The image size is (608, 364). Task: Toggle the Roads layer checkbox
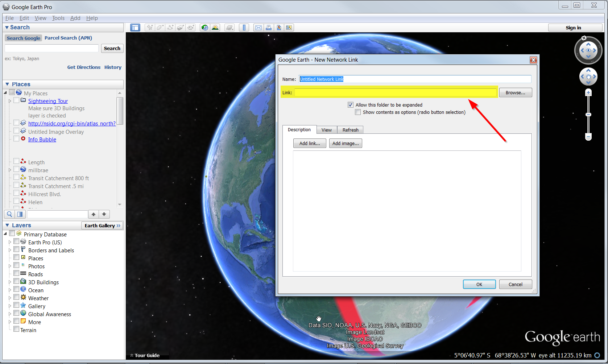point(16,273)
